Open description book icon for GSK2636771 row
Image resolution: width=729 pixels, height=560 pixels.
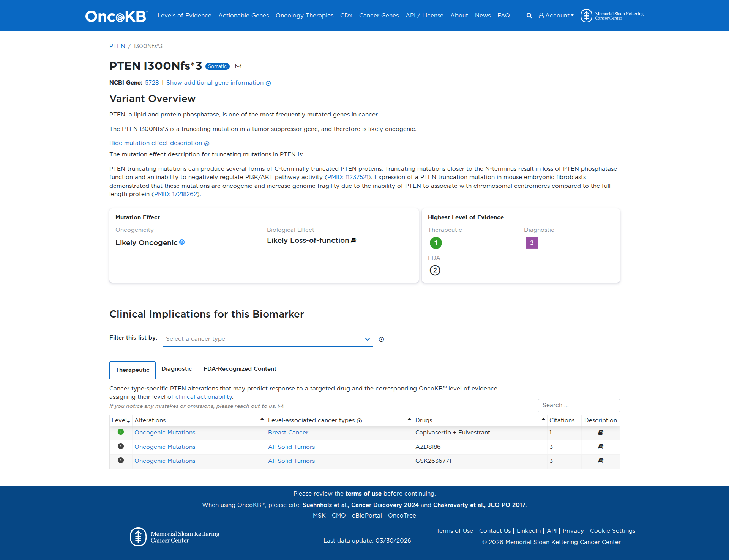point(600,461)
